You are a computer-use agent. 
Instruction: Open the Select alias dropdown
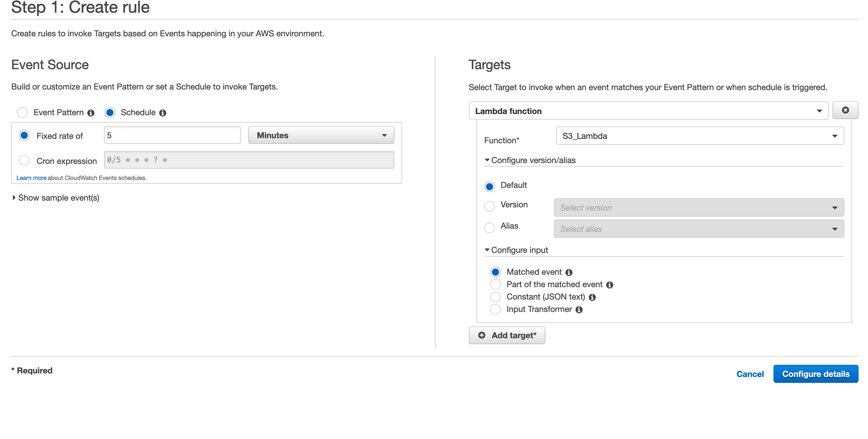699,229
